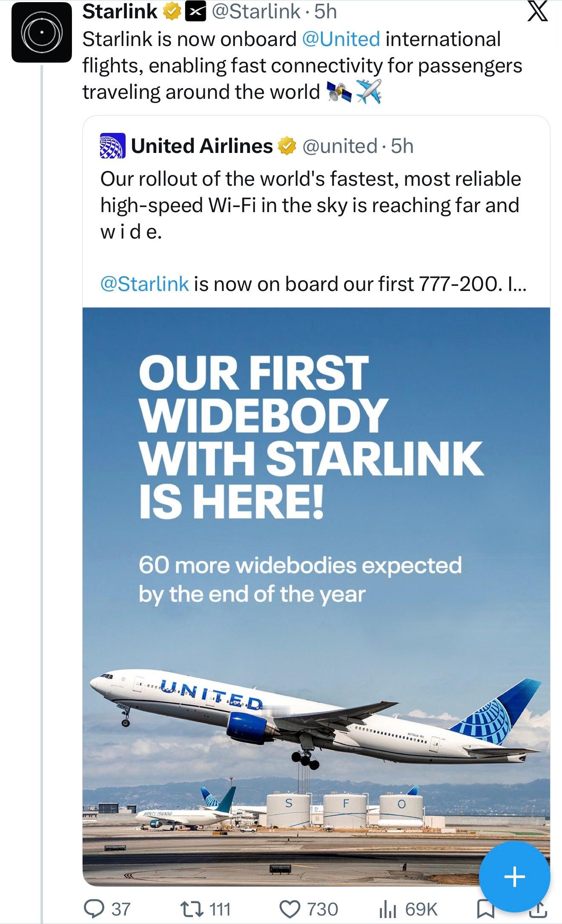
Task: Open the @Starlink mention in quoted post
Action: click(144, 284)
